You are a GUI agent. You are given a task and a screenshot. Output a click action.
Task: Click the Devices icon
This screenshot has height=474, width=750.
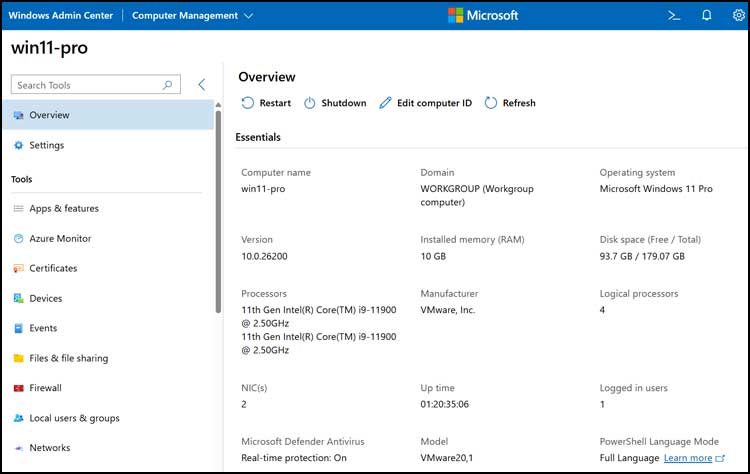(x=18, y=298)
